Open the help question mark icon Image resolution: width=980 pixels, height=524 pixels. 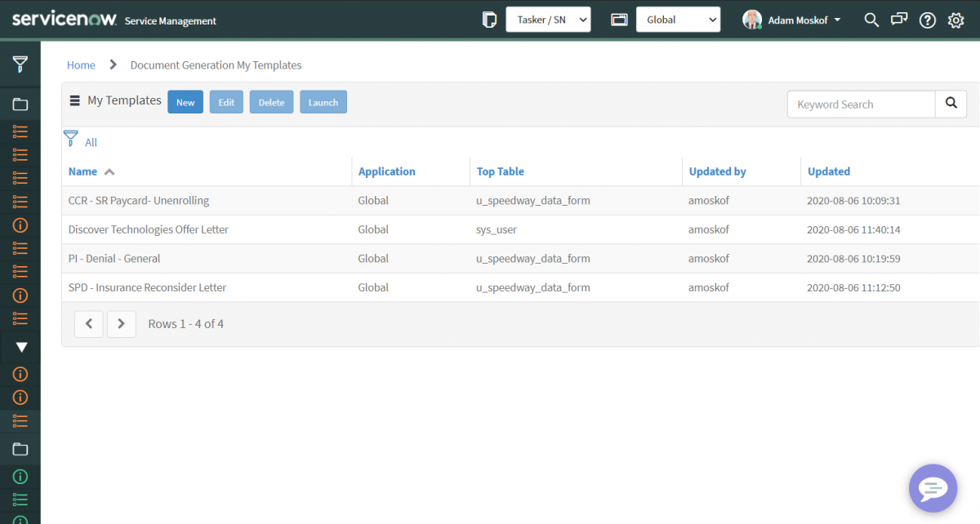(x=927, y=20)
